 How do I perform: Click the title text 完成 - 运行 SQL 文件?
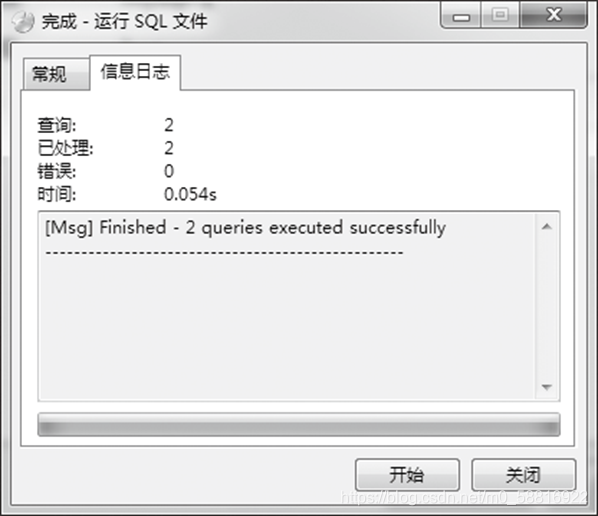pos(124,21)
